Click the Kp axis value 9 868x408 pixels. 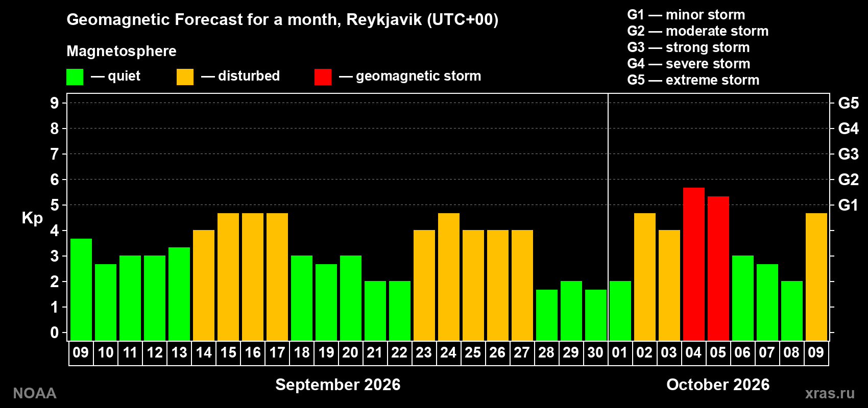coord(55,103)
